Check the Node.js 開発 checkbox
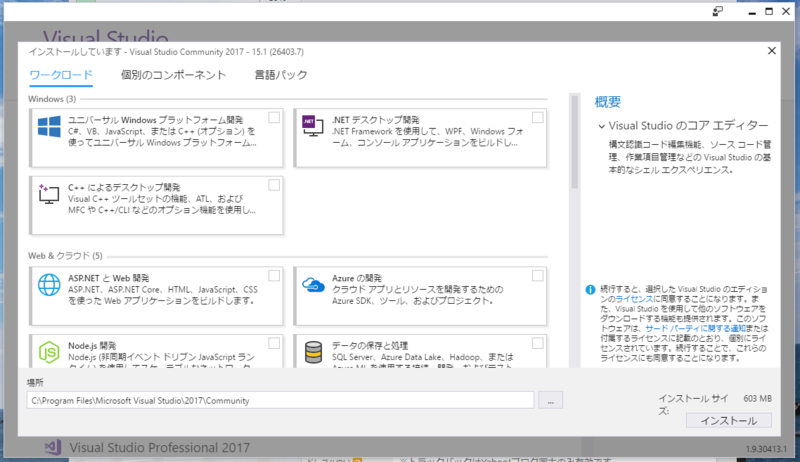800x462 pixels. click(x=274, y=343)
